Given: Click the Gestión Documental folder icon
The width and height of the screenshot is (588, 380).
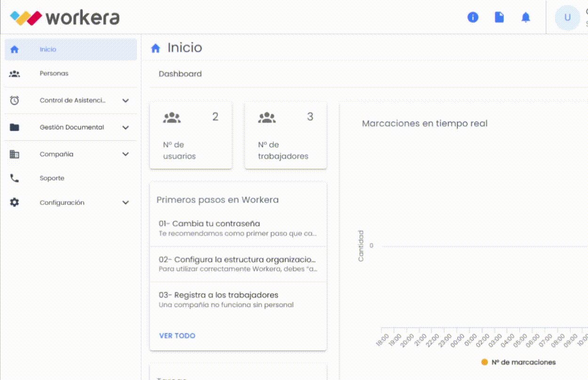Looking at the screenshot, I should coord(15,127).
